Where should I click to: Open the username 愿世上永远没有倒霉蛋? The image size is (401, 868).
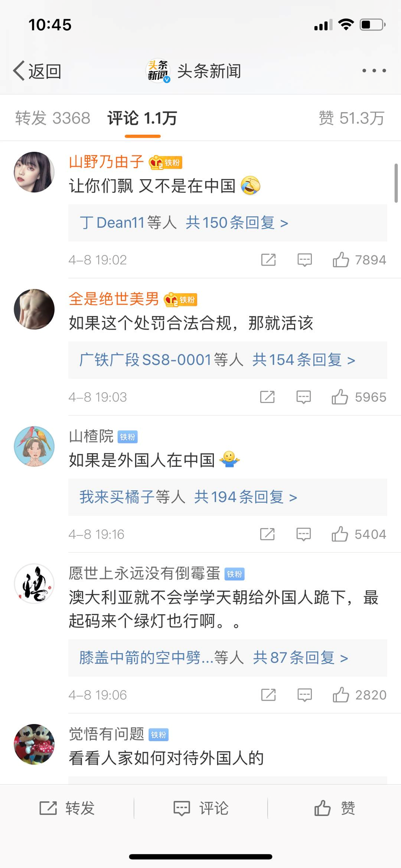click(144, 573)
